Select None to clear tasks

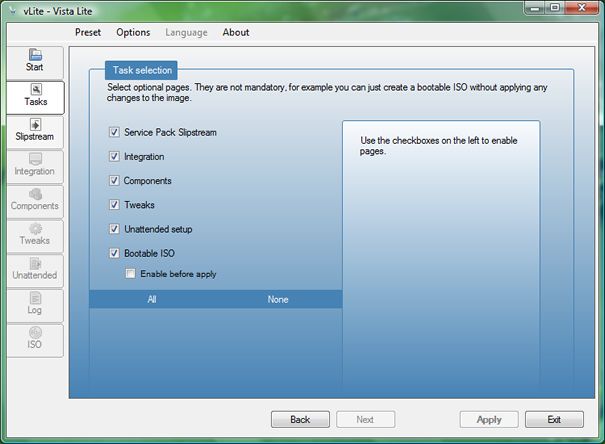[x=278, y=299]
